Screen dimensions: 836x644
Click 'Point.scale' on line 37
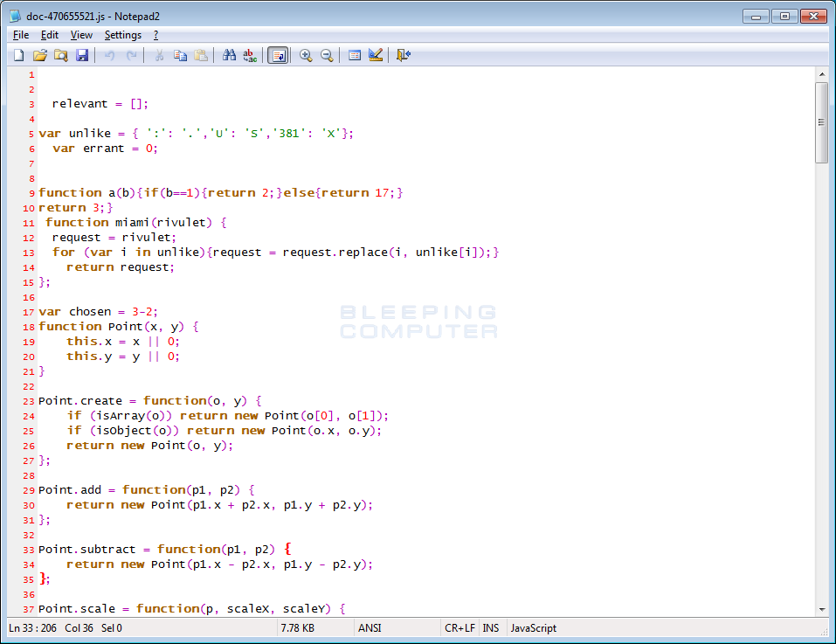77,608
